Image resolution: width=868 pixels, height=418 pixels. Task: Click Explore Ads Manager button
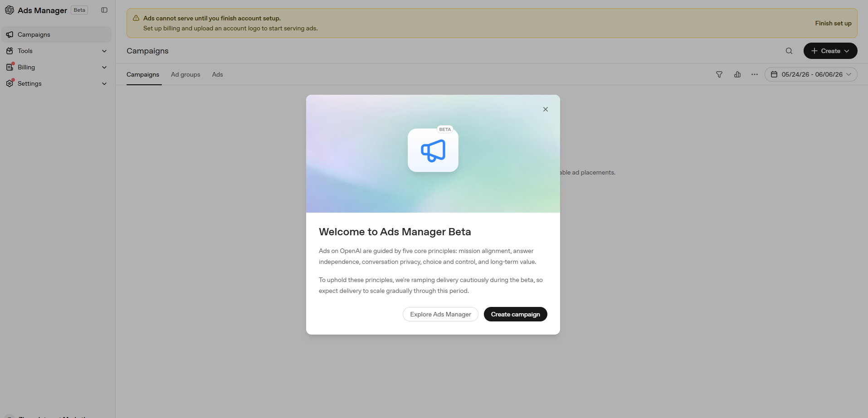pos(440,314)
